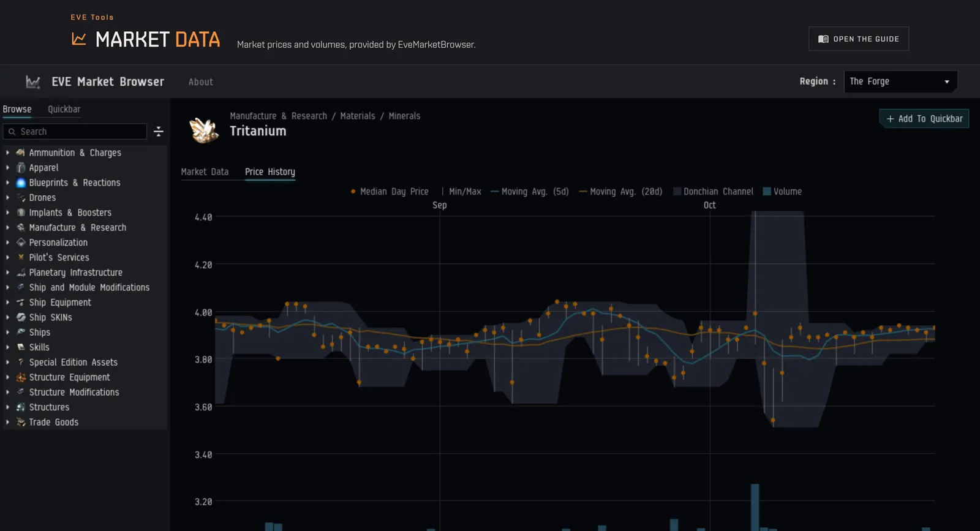Open the Market Data tab
This screenshot has width=980, height=531.
click(205, 172)
